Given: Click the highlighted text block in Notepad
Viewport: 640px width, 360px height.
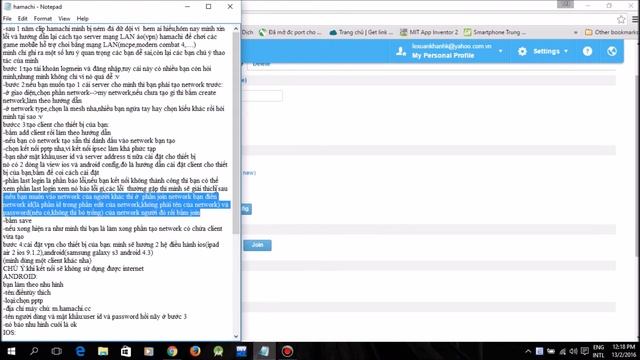Looking at the screenshot, I should (x=116, y=204).
